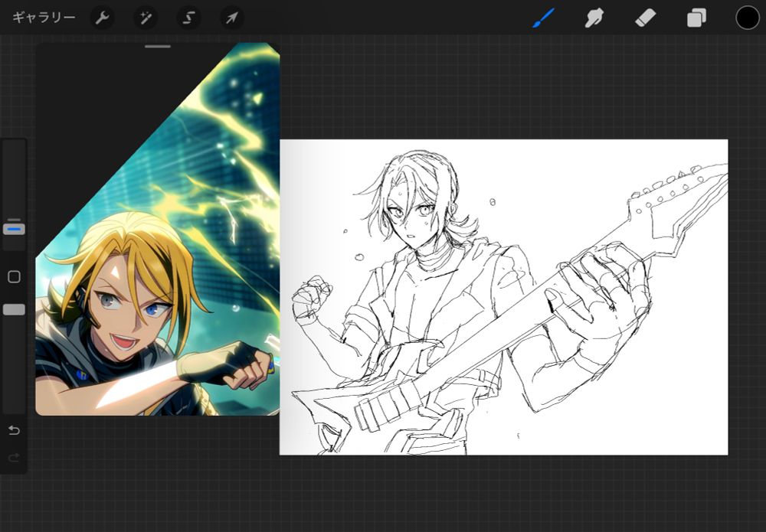Screen dimensions: 766x532
Task: Tap the blonde character reference image
Action: (x=158, y=230)
